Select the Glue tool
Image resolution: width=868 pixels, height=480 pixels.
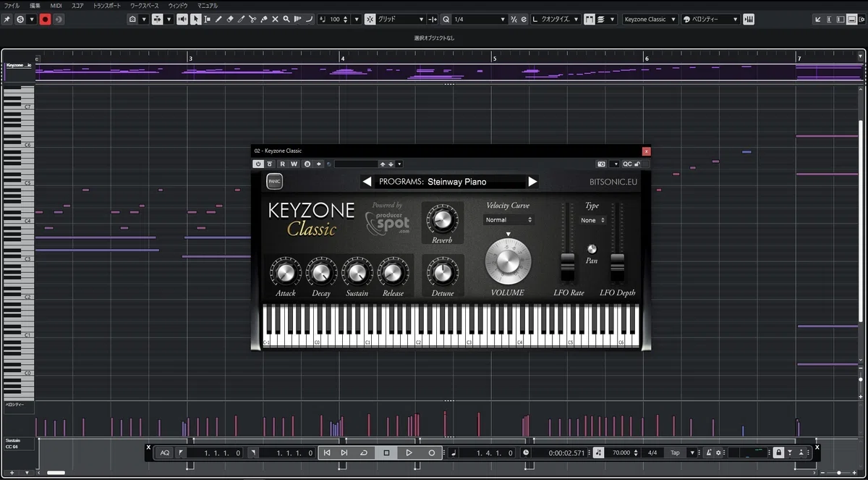264,19
